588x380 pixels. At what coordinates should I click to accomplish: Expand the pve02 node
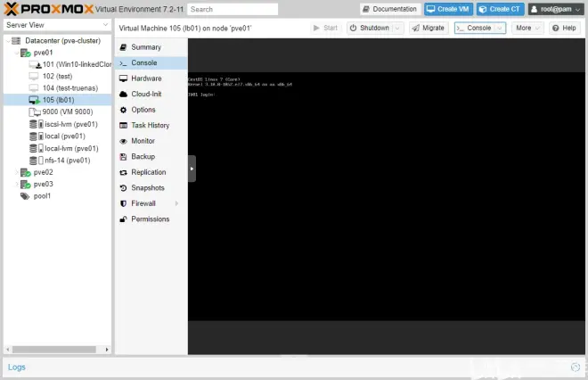17,172
